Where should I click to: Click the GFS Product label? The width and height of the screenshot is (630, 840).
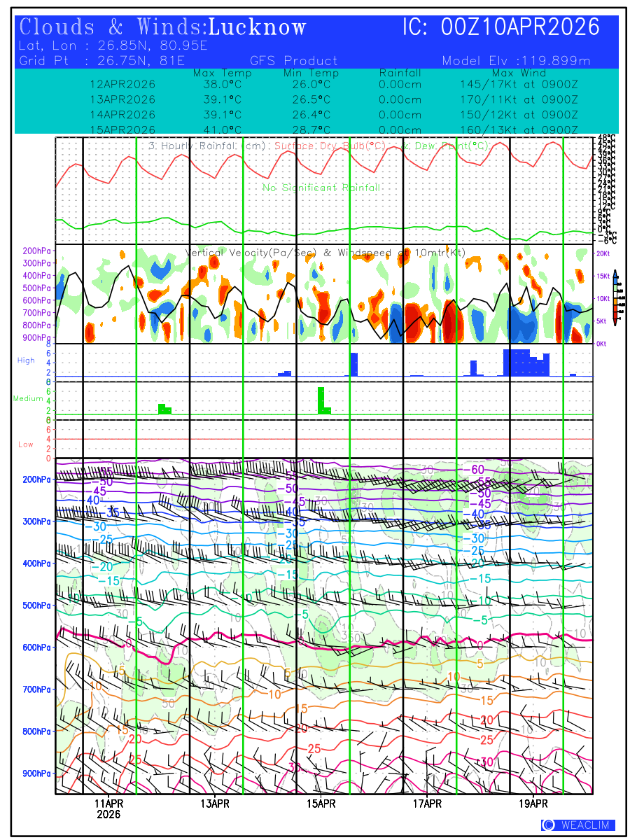click(x=293, y=61)
